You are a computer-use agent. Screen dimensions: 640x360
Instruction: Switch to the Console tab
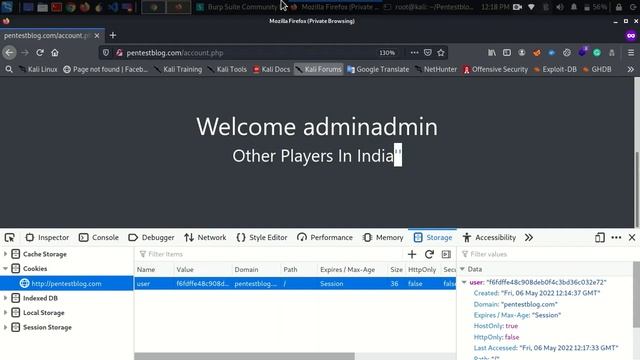tap(99, 238)
